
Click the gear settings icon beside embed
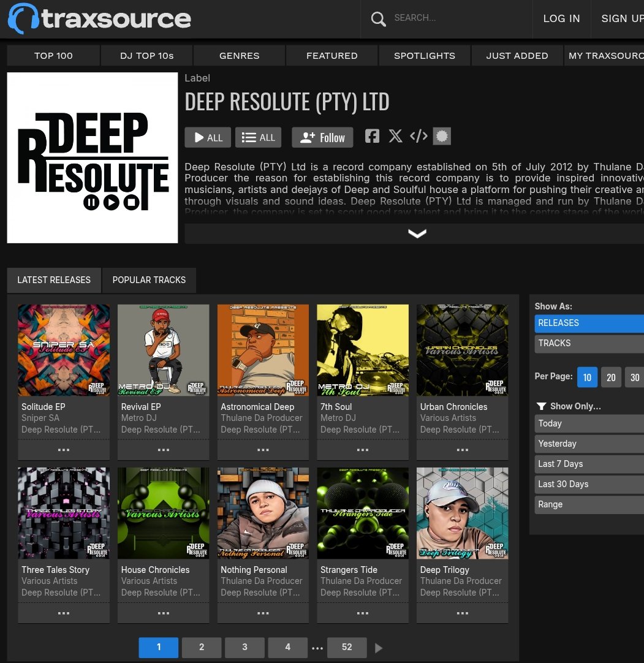(441, 136)
